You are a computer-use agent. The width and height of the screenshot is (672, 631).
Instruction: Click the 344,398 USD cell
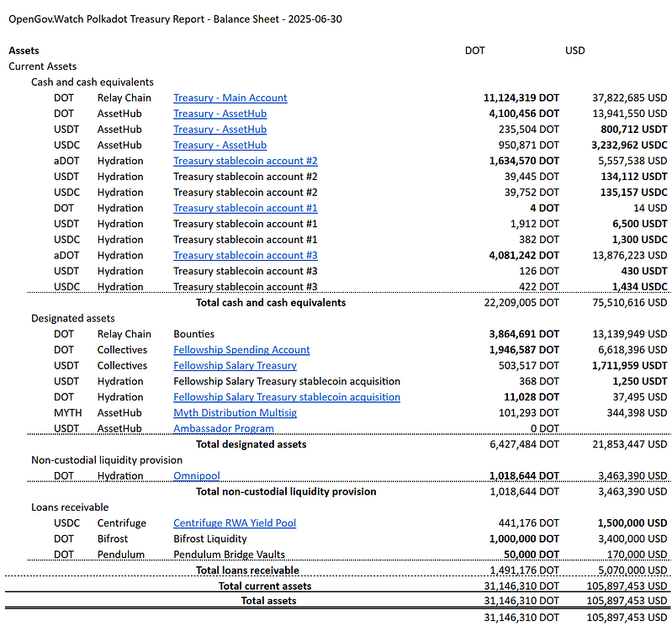click(x=637, y=413)
